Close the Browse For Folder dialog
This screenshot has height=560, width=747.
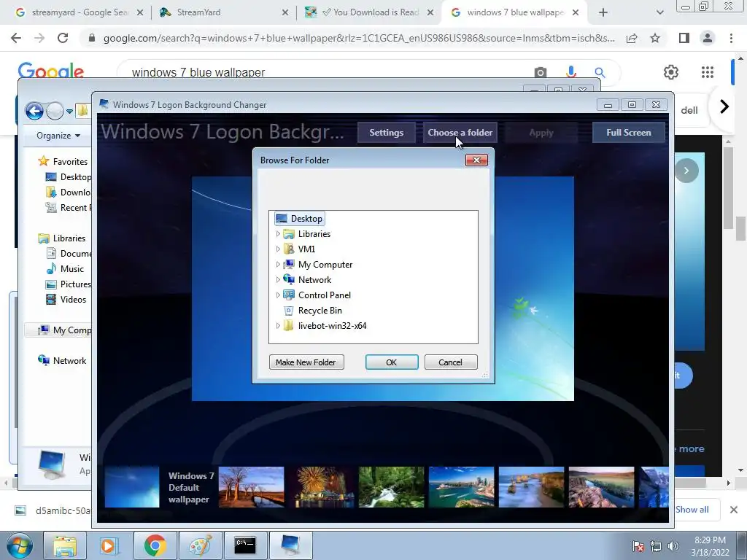pos(476,160)
